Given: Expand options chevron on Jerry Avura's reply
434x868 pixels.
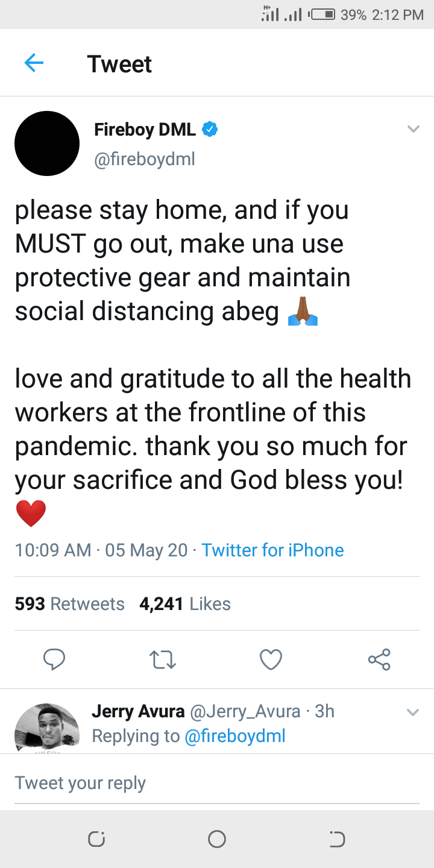Looking at the screenshot, I should pyautogui.click(x=413, y=712).
